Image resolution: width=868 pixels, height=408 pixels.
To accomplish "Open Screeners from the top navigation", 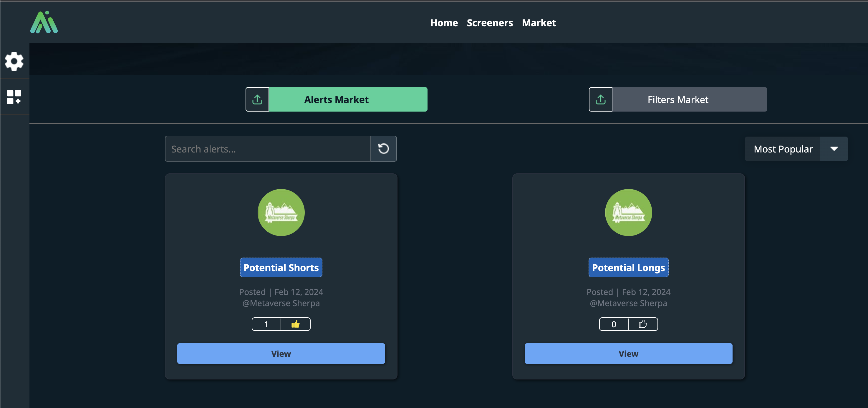I will (x=490, y=23).
